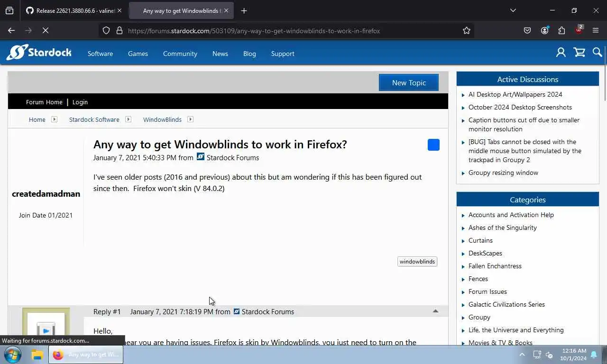Screen dimensions: 607x364
Task: Open the tracking protection shield icon
Action: (106, 30)
